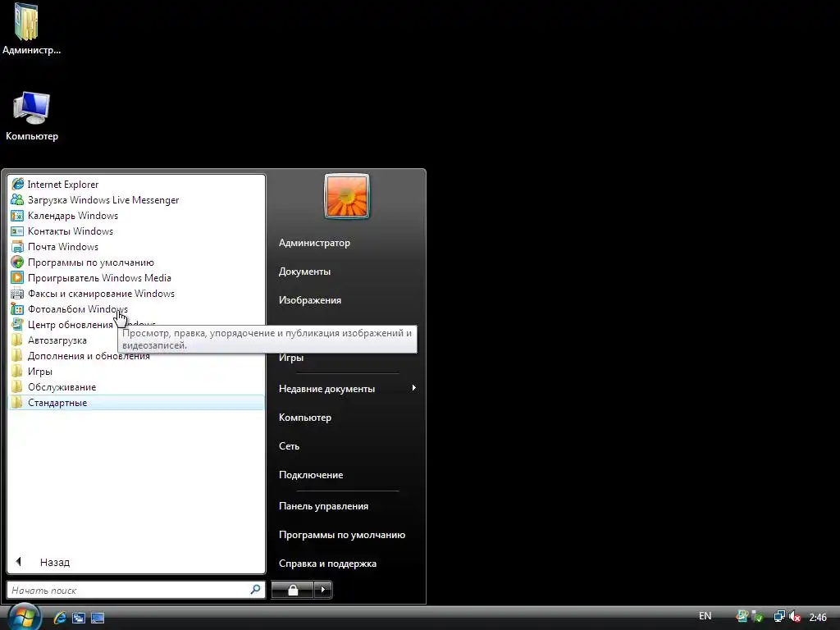Viewport: 840px width, 630px height.
Task: Open Сеть network link
Action: click(289, 445)
